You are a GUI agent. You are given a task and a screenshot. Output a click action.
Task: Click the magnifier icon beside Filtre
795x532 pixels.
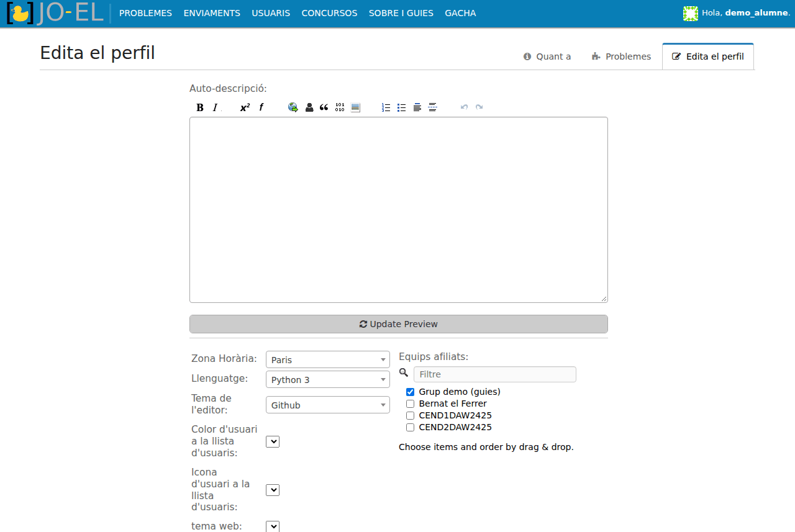[x=404, y=372]
